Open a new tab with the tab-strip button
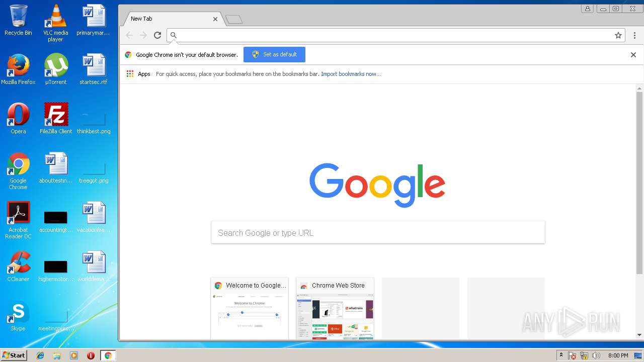The width and height of the screenshot is (644, 362). tap(234, 19)
